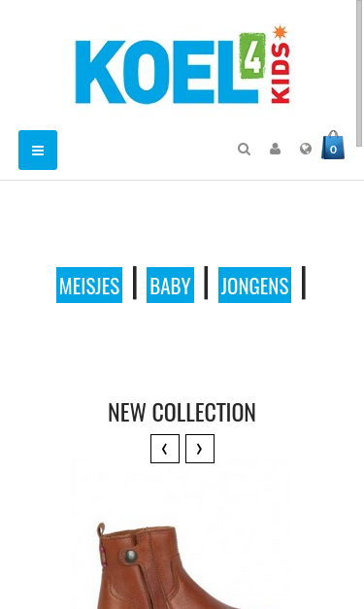
Task: Click the red KIDS text in the logo
Action: [281, 73]
